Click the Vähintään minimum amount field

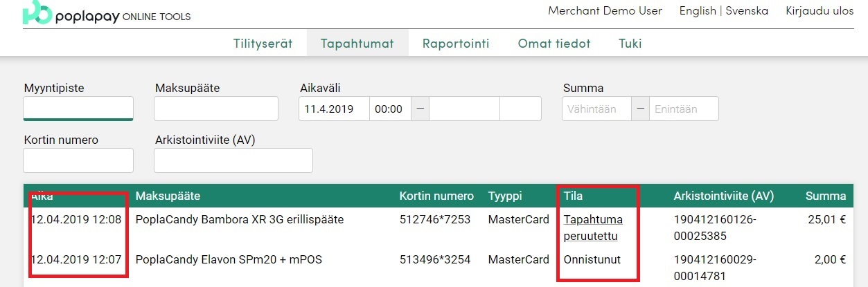(x=596, y=109)
